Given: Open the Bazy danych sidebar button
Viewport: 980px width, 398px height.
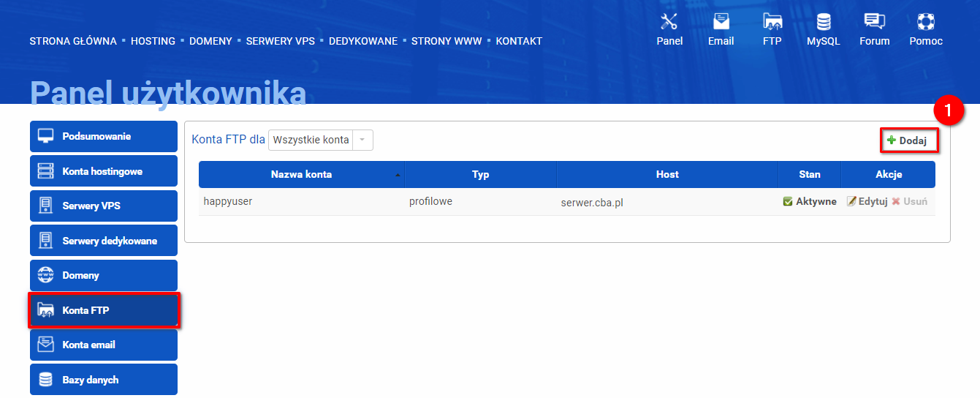Looking at the screenshot, I should (x=104, y=380).
